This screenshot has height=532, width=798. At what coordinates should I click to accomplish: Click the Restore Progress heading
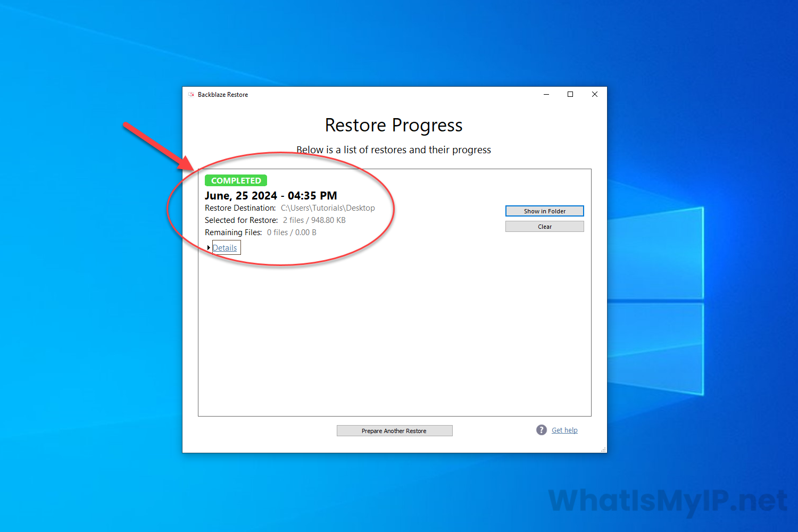394,126
